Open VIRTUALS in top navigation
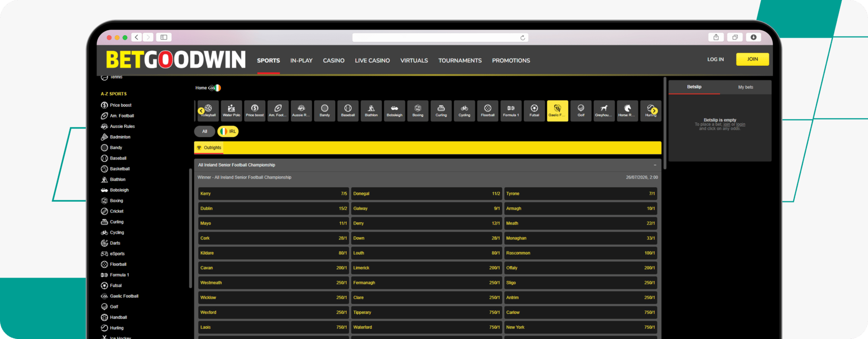The height and width of the screenshot is (339, 868). 414,60
